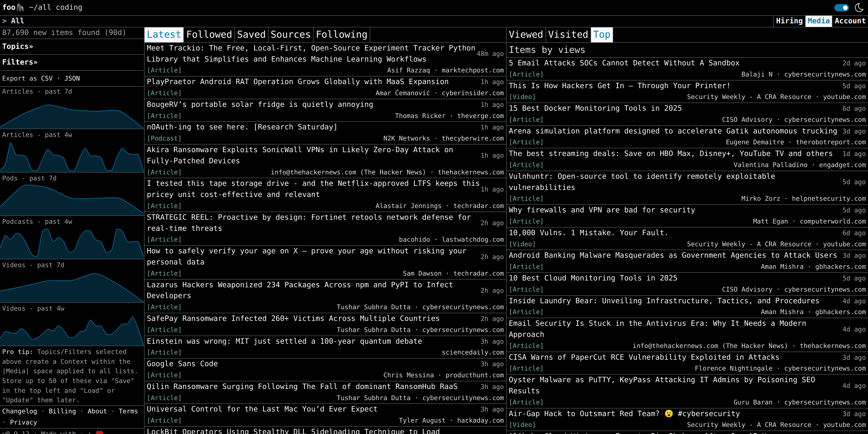Switch to the Following tab
This screenshot has width=868, height=434.
(341, 34)
